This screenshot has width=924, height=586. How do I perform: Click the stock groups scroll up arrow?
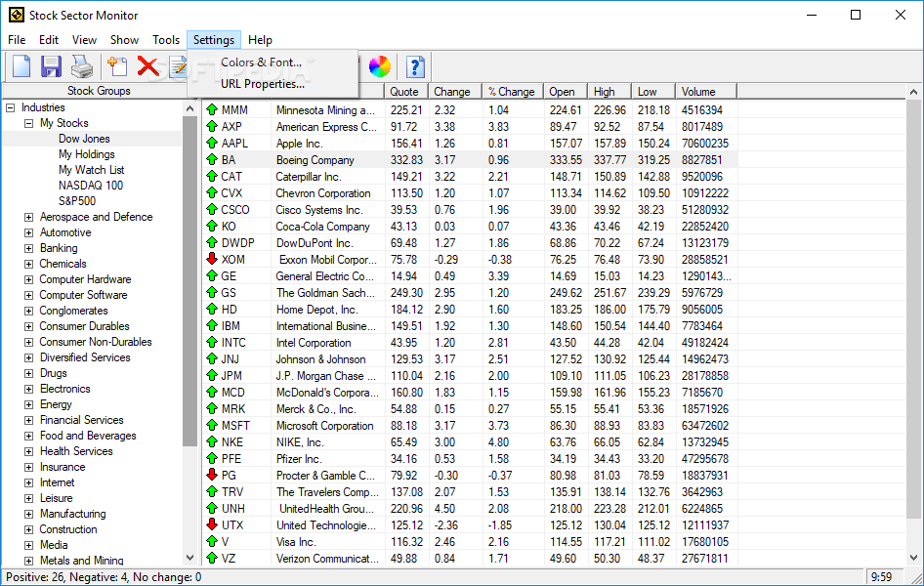[x=189, y=108]
